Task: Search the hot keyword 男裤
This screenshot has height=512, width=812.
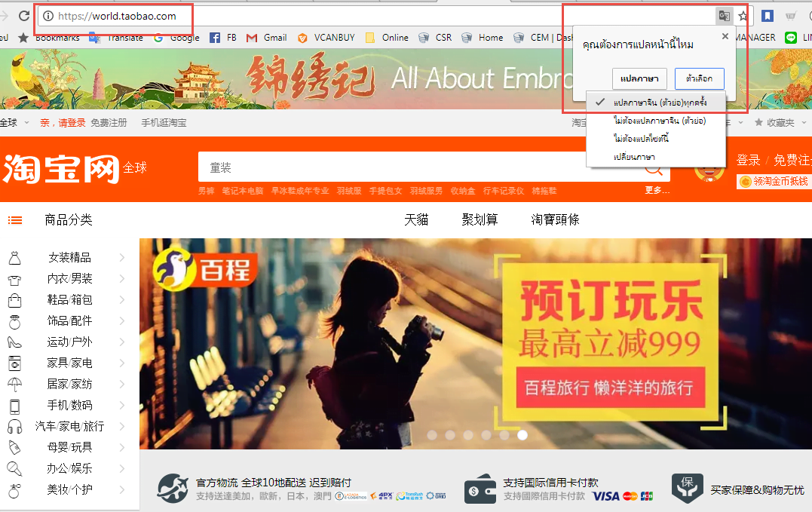Action: point(206,191)
